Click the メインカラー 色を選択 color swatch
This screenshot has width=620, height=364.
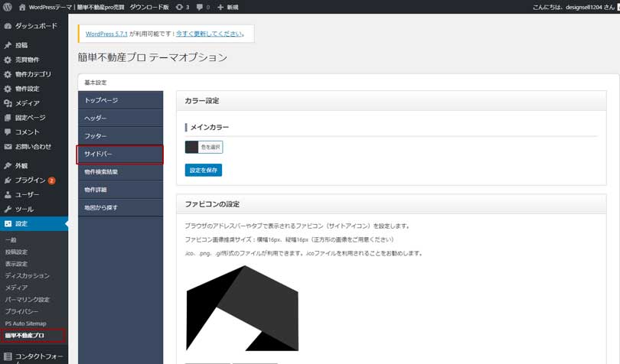(192, 147)
